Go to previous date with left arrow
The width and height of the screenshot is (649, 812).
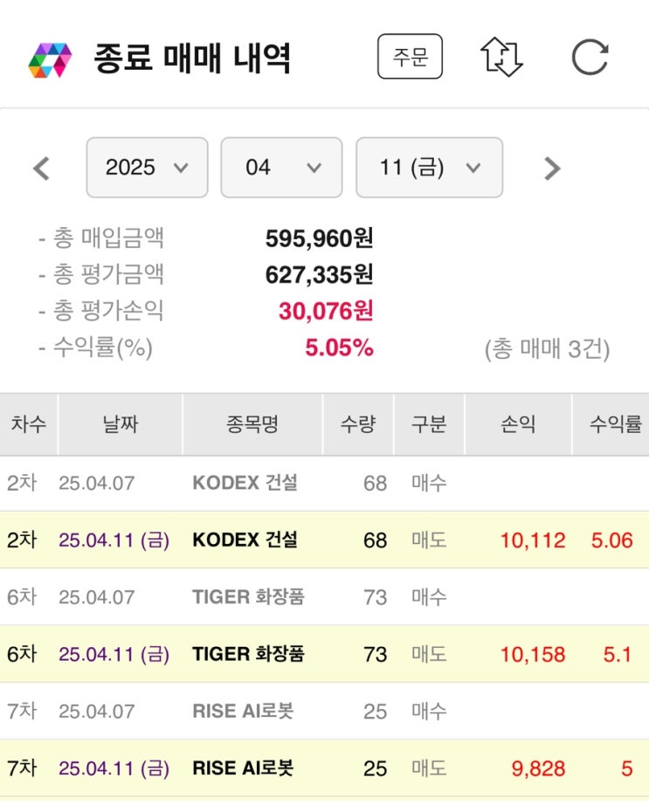pos(41,168)
